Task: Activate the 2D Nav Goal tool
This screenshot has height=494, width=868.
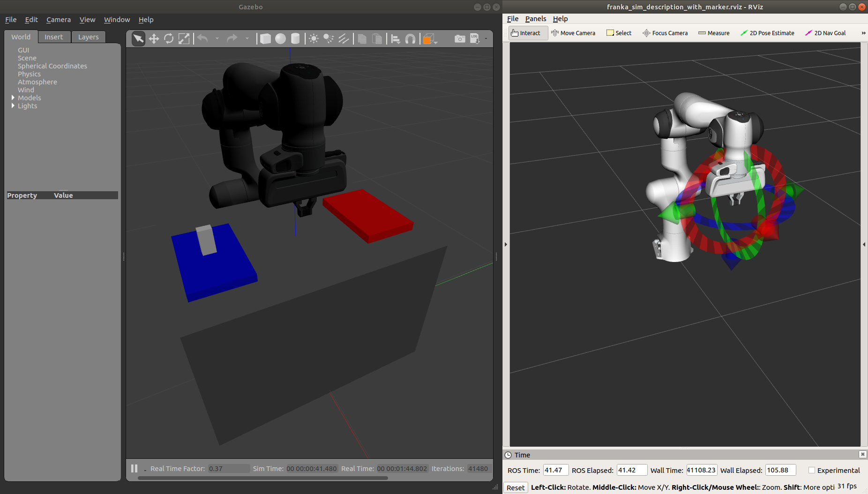Action: (825, 33)
